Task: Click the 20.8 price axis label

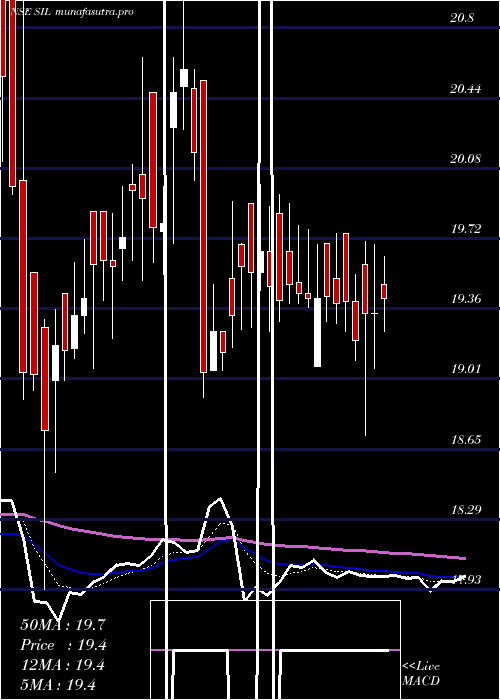Action: click(462, 18)
